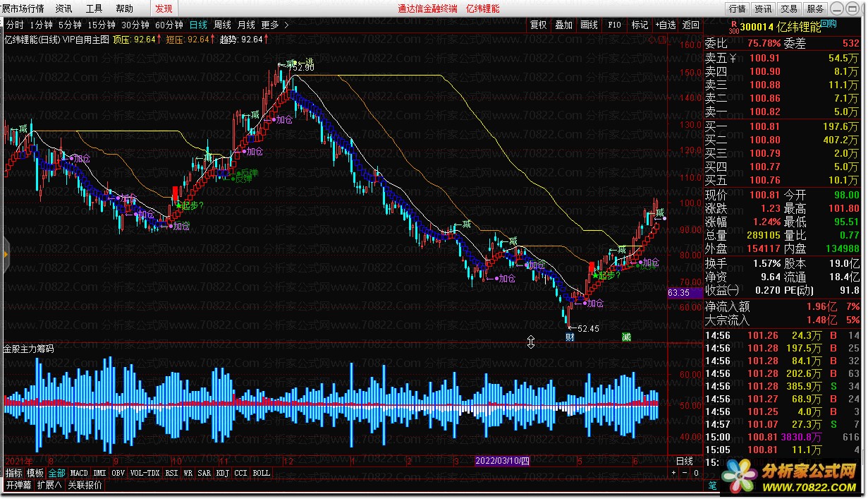Click the 日线 label at bottom right of chart

(685, 461)
